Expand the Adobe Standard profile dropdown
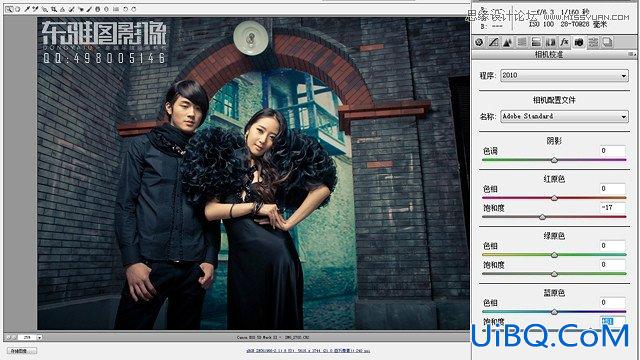This screenshot has height=360, width=640. pyautogui.click(x=564, y=116)
